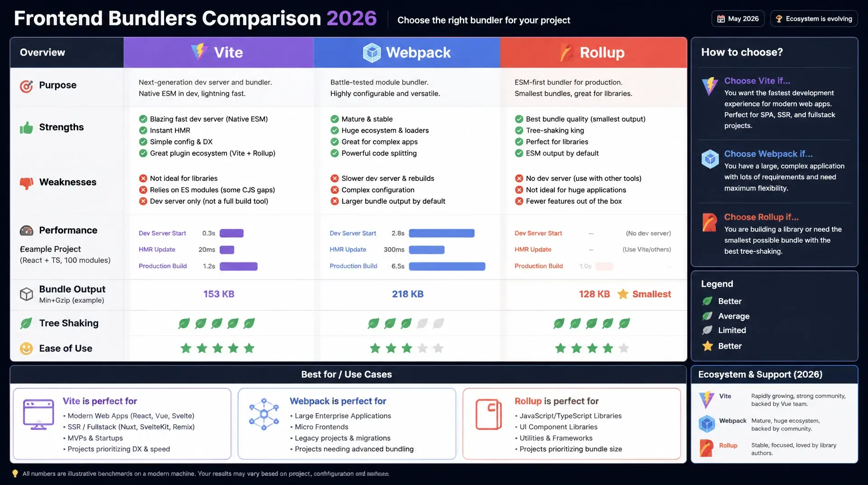Viewport: 868px width, 485px height.
Task: Click the Ecosystem & Support (2026) header
Action: (x=774, y=375)
